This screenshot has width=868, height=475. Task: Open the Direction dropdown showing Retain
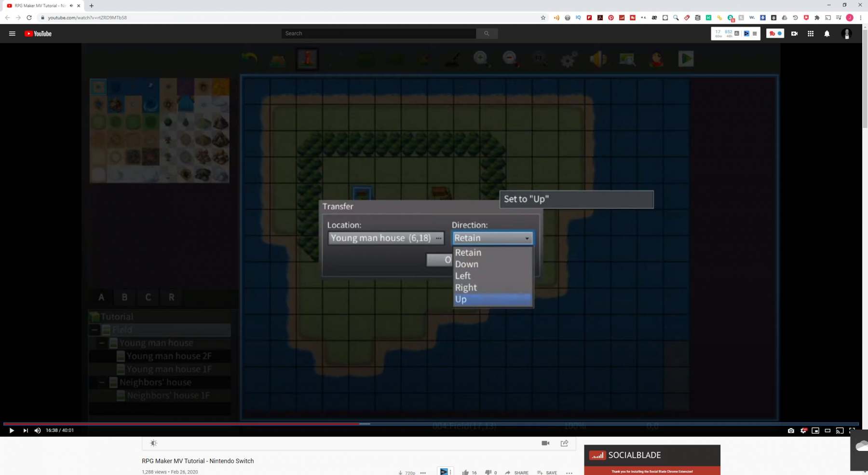click(493, 238)
